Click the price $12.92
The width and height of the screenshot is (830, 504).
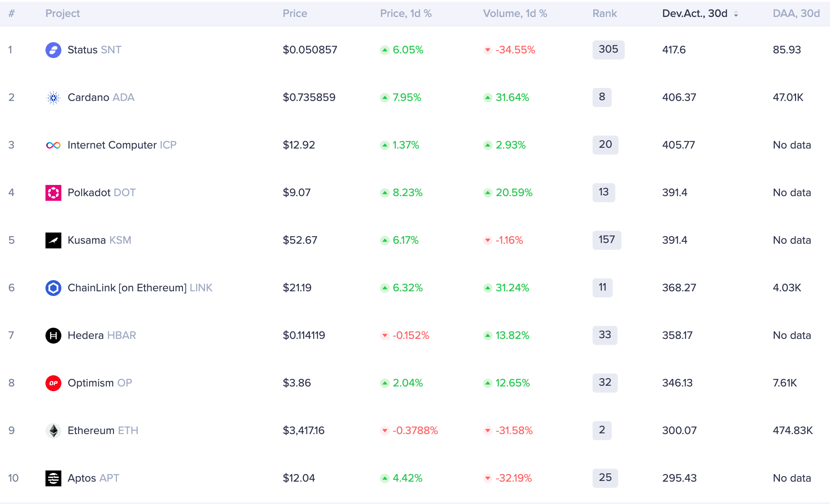click(x=299, y=145)
